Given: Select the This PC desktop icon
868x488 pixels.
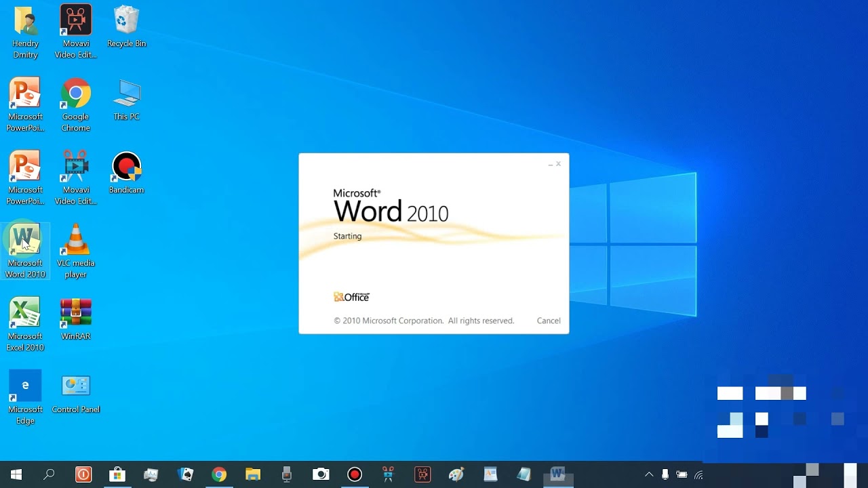Looking at the screenshot, I should click(127, 100).
